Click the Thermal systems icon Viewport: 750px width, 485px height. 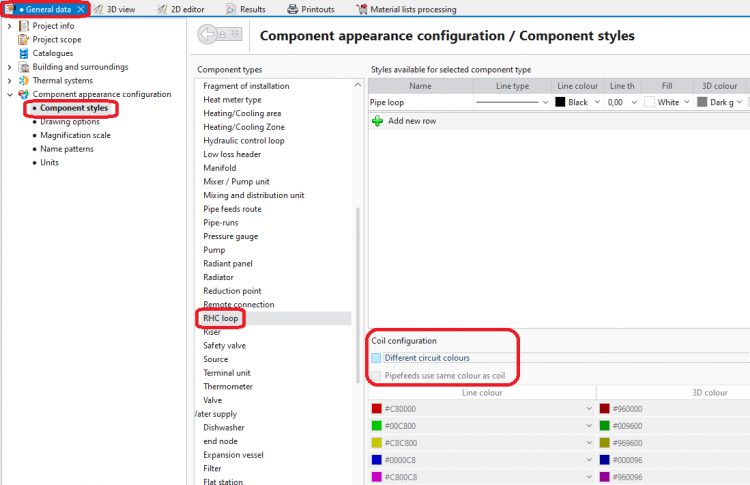pos(24,81)
